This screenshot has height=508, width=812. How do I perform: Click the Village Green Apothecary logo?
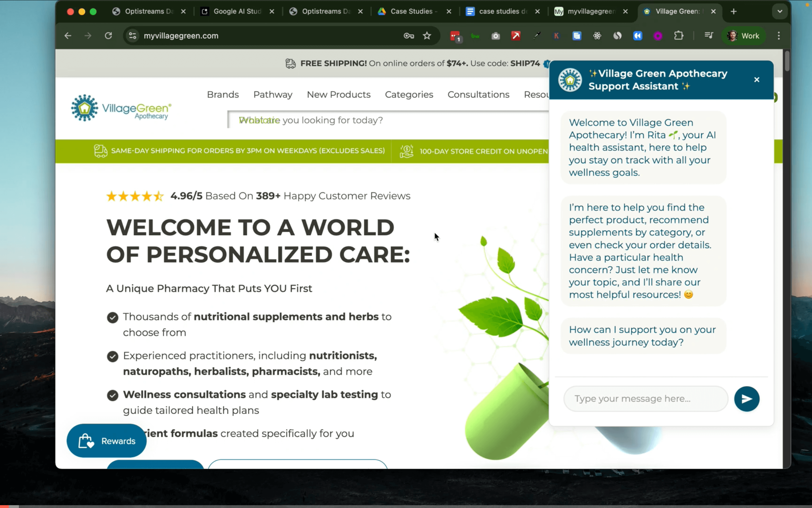tap(121, 108)
